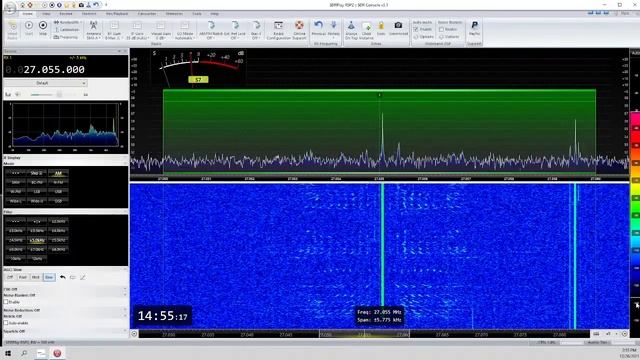Open the Noise Blanker Options in ribbon
The width and height of the screenshot is (640, 360).
tap(449, 37)
